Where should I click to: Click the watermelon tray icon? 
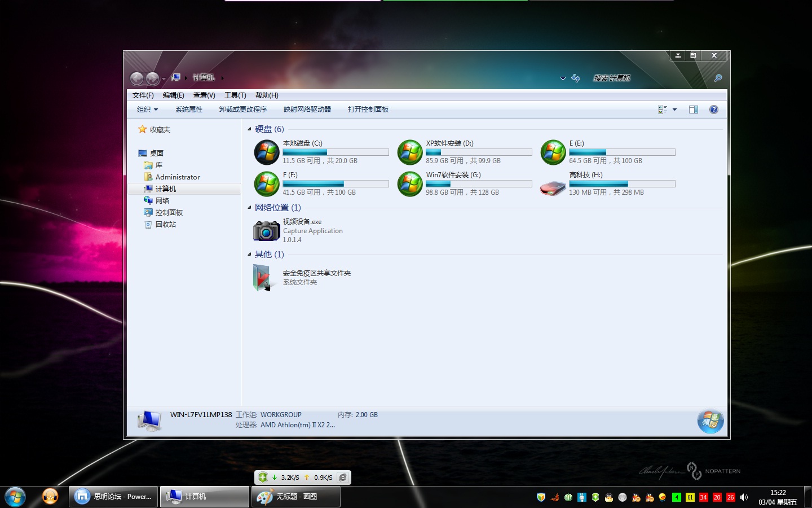(568, 497)
